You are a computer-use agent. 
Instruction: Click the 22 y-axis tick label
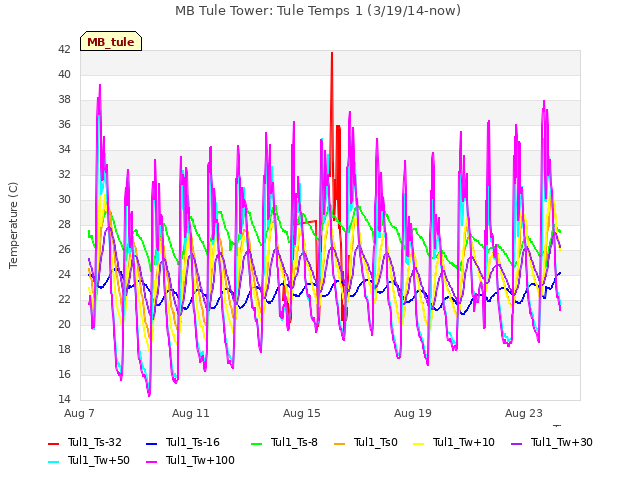point(64,300)
